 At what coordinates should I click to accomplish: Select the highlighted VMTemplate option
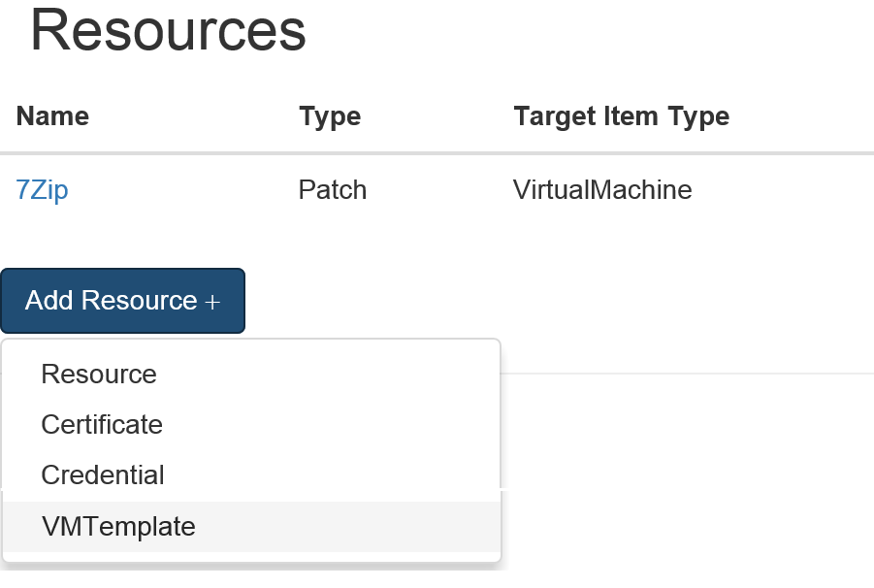click(x=118, y=527)
